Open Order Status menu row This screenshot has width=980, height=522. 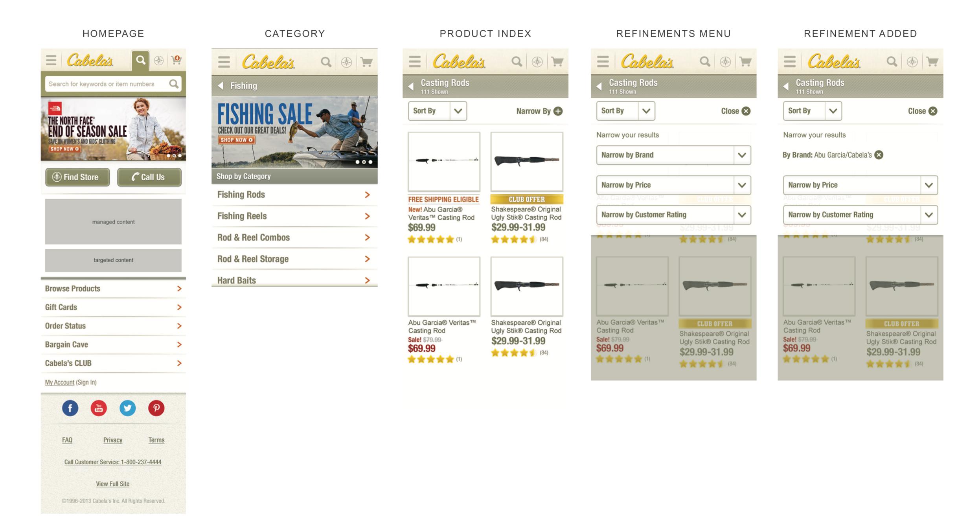[113, 326]
